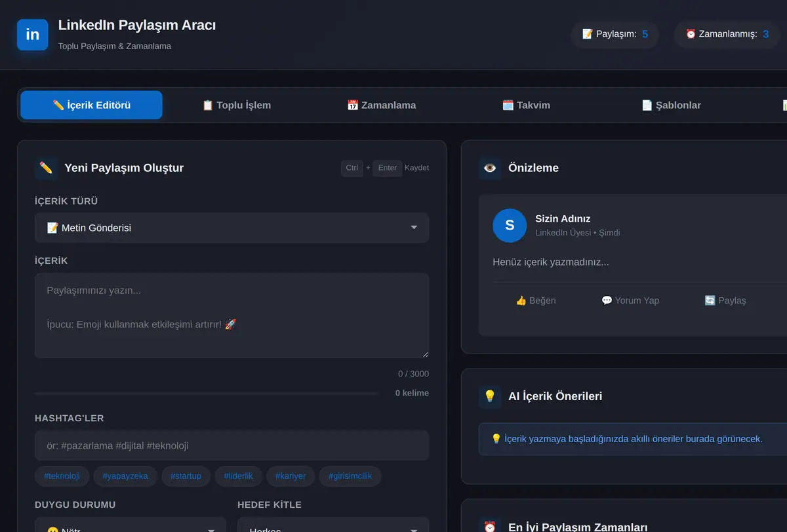Screen dimensions: 787x532
Task: Click the eye icon next to Önizleme
Action: tap(490, 168)
